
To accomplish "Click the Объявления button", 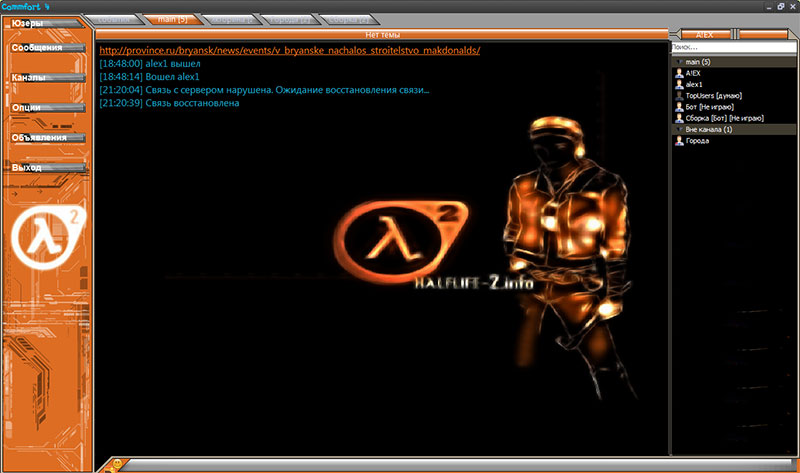I will click(40, 137).
